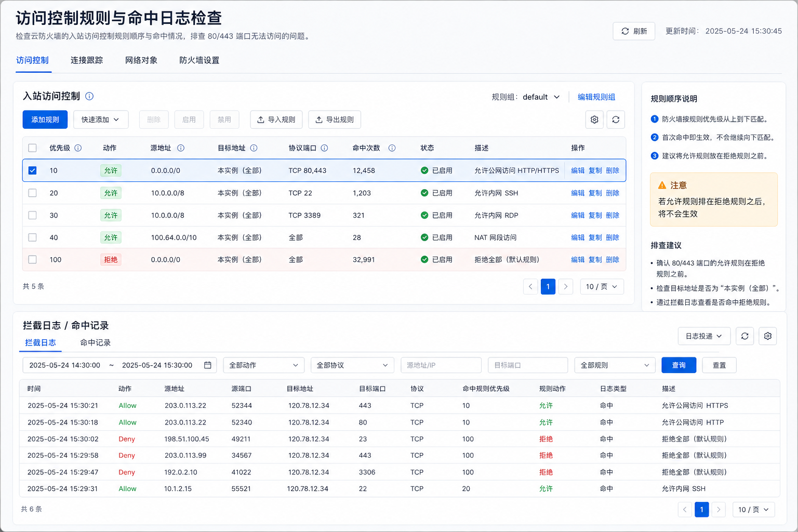
Task: Click the 更新时间 2025-05-24 15:30:45 timestamp
Action: 724,31
